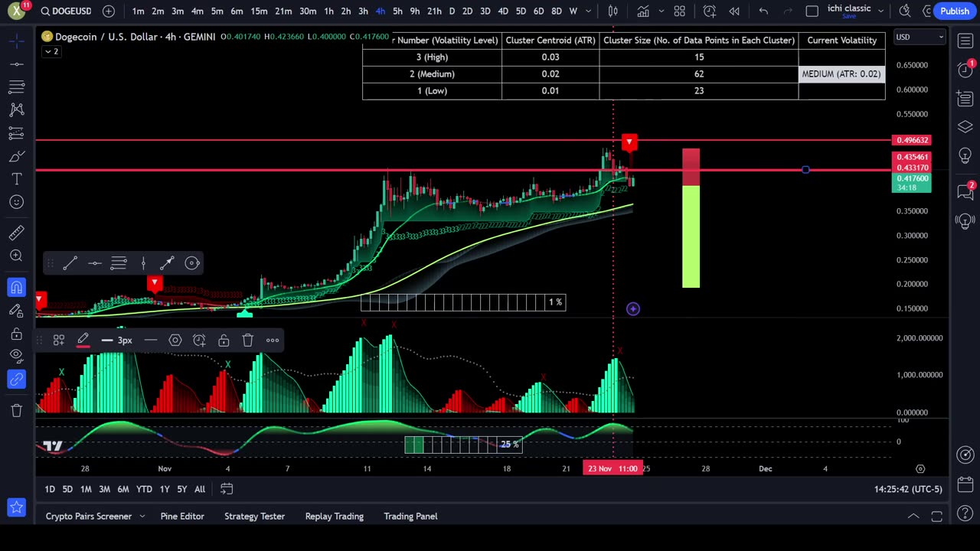Toggle stay in drawing mode
Viewport: 980px width, 551px height.
pos(16,311)
